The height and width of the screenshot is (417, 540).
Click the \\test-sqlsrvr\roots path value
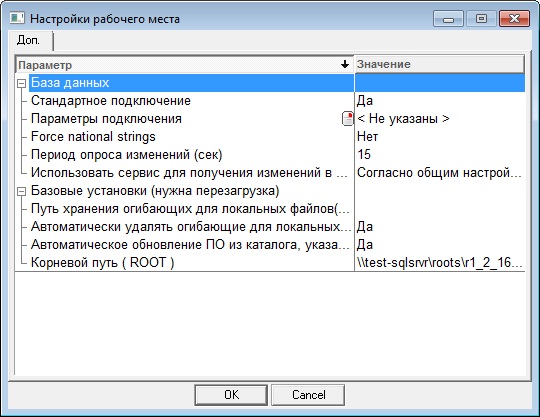(440, 262)
